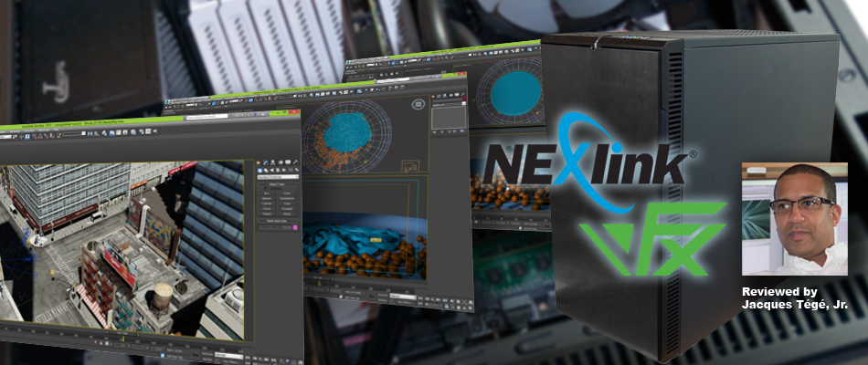
Task: Open the magenta object color swatch
Action: tap(295, 227)
